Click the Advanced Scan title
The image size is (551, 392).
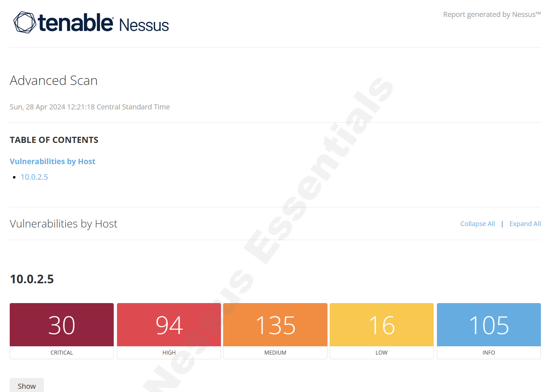53,80
